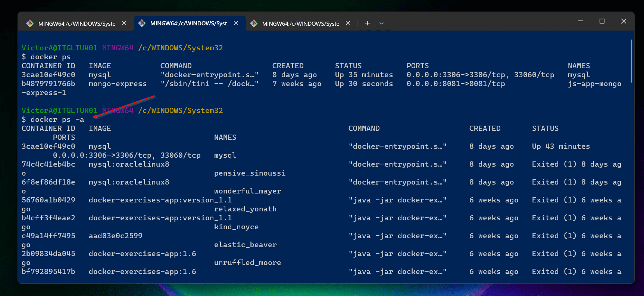Close the first terminal tab
This screenshot has height=296, width=644.
pyautogui.click(x=124, y=23)
